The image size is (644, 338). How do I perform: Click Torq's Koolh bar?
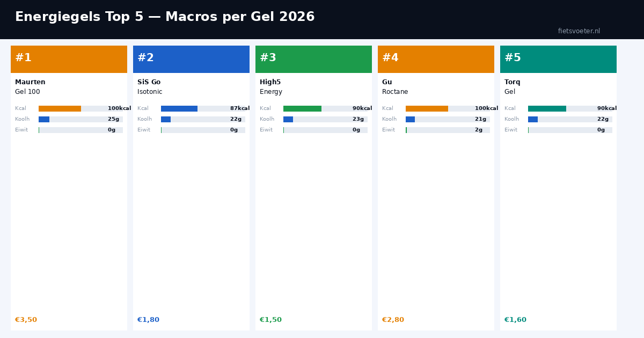[570, 119]
